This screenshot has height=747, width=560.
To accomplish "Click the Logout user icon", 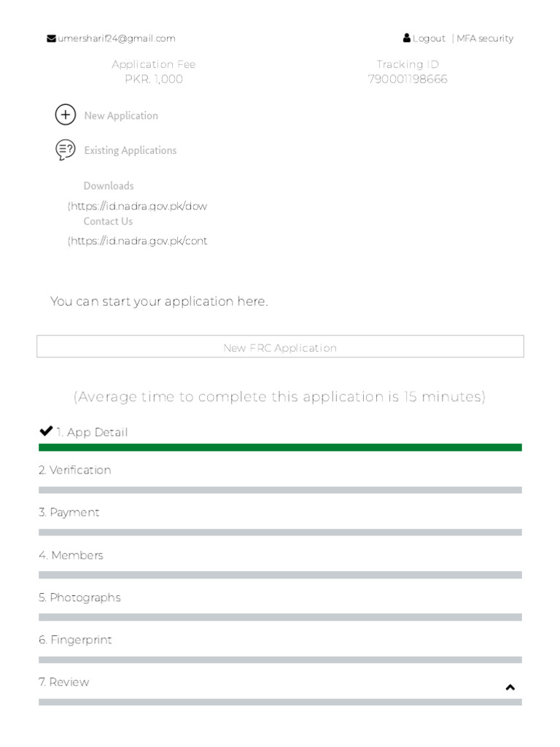I will (406, 39).
